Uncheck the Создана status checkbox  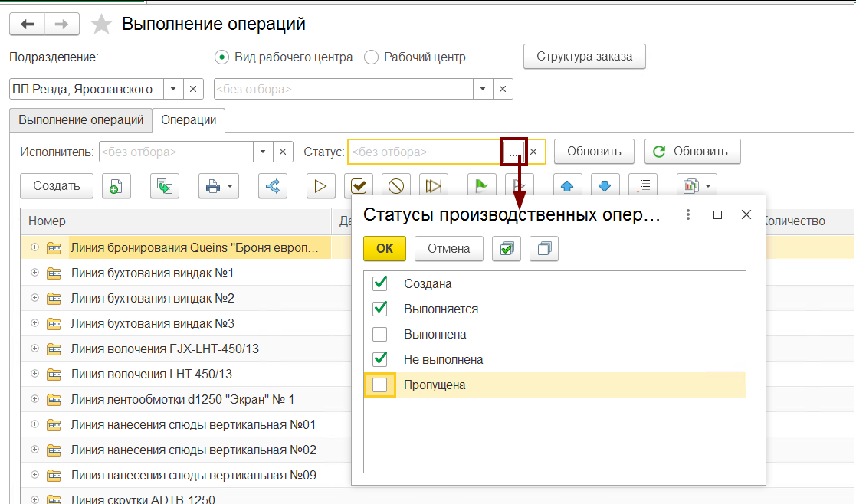click(x=379, y=283)
